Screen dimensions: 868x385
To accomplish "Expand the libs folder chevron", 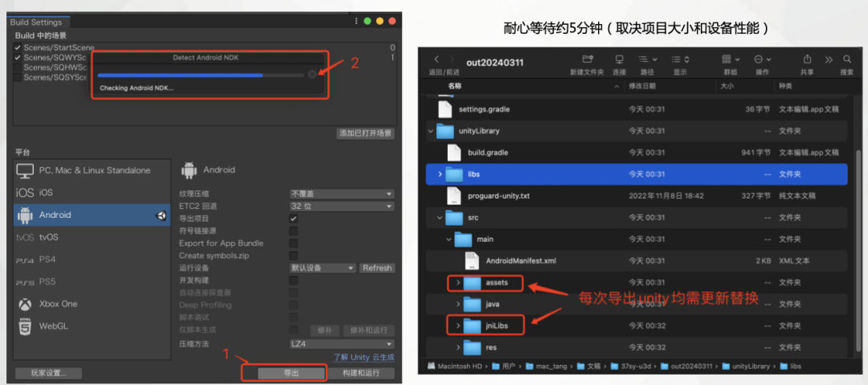I will (x=440, y=174).
